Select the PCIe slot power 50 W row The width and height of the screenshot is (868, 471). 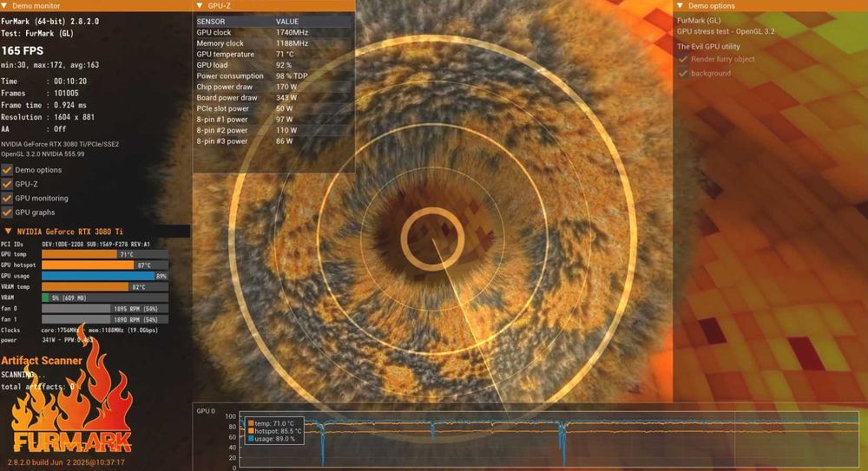pyautogui.click(x=273, y=108)
